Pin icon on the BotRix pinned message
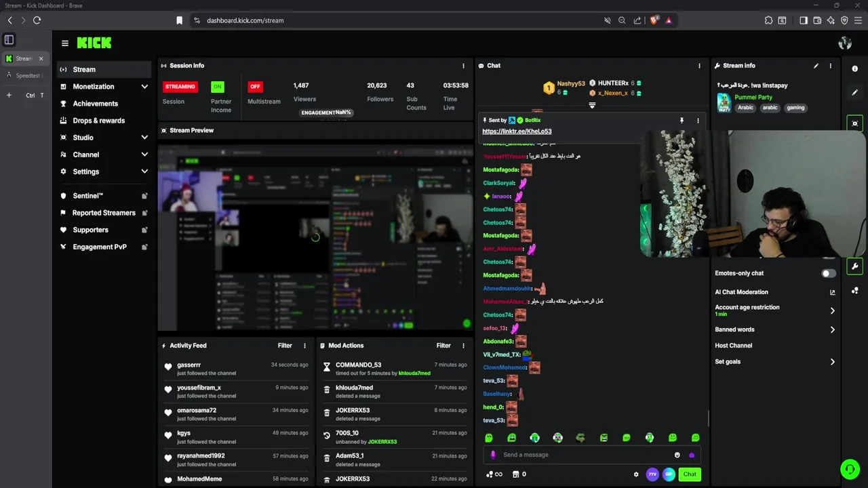This screenshot has width=868, height=488. point(682,121)
